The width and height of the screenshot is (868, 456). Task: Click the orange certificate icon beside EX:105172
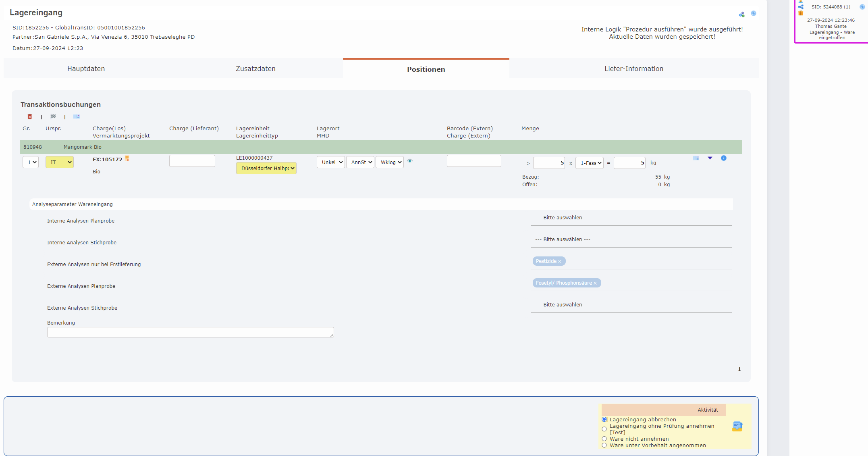(127, 159)
